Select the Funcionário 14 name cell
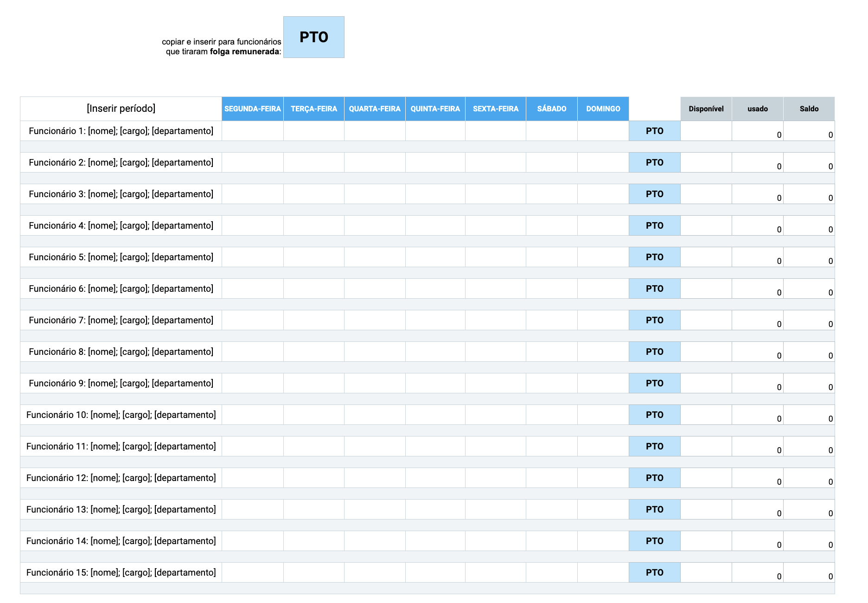The image size is (868, 603). 121,541
